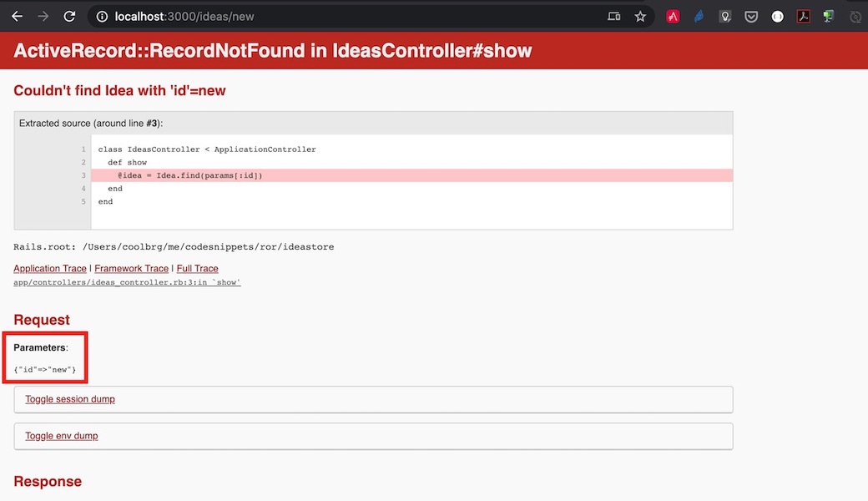Click the browser forward arrow
868x501 pixels.
[43, 16]
